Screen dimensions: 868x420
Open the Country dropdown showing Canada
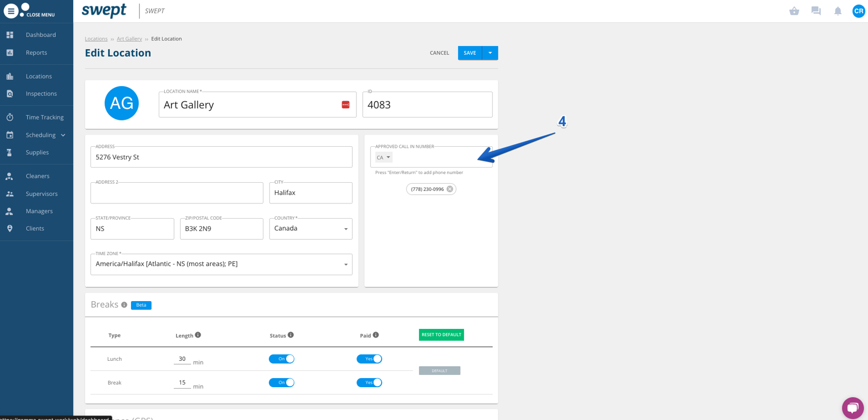coord(311,229)
